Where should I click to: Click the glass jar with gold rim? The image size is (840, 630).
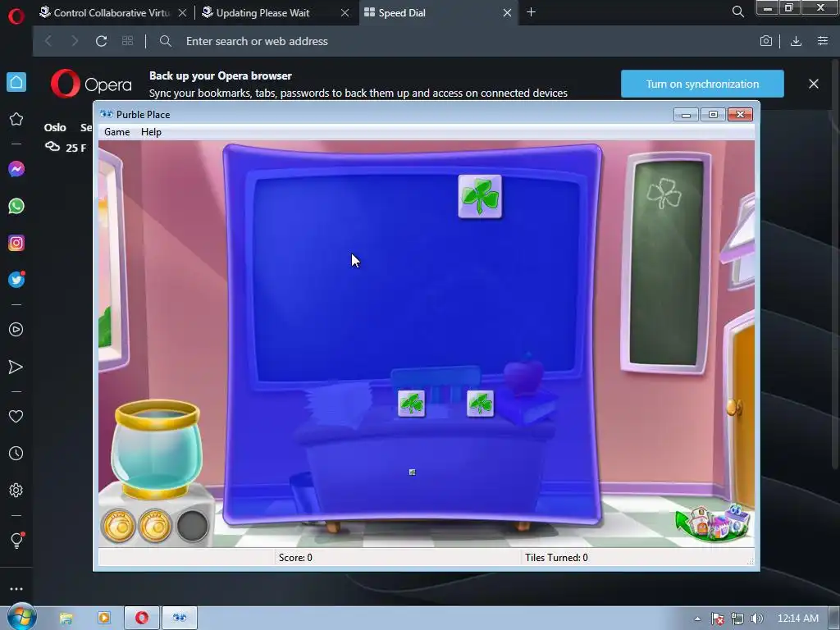click(x=157, y=449)
